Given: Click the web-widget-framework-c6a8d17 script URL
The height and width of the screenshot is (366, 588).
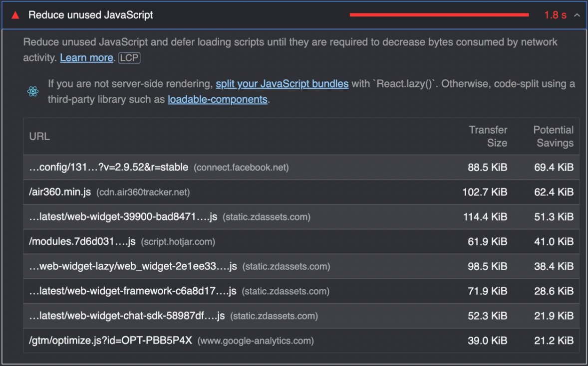Looking at the screenshot, I should pos(132,291).
